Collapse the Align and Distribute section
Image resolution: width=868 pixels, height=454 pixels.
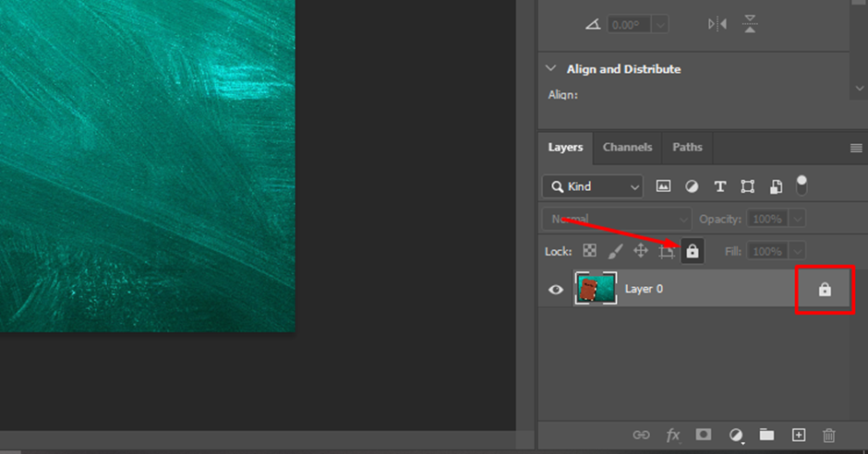tap(550, 68)
